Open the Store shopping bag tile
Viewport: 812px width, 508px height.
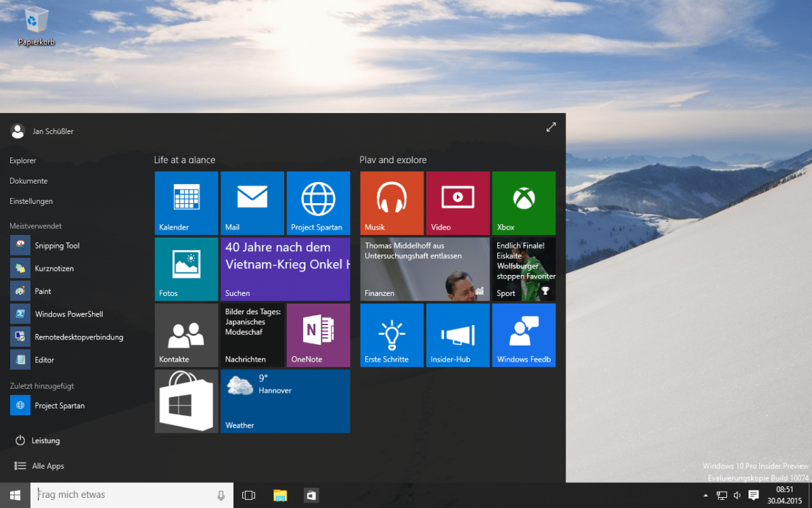[x=186, y=401]
